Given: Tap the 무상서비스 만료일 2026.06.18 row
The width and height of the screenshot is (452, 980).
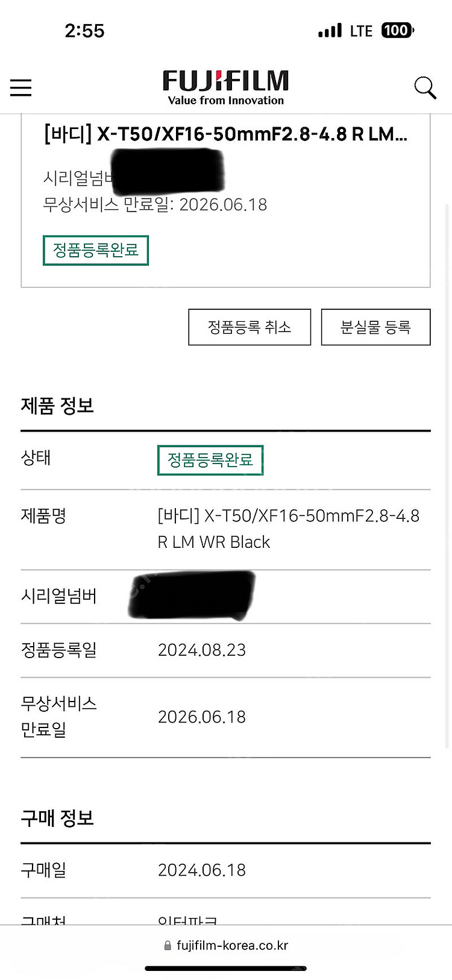Looking at the screenshot, I should 226,717.
